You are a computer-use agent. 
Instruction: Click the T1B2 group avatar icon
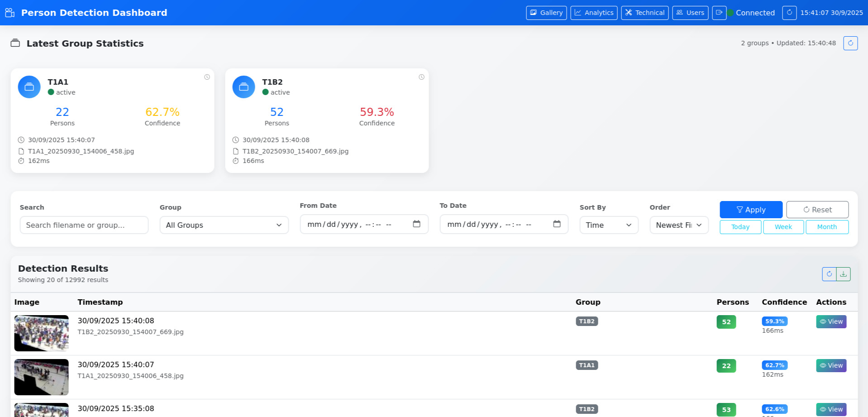point(244,87)
